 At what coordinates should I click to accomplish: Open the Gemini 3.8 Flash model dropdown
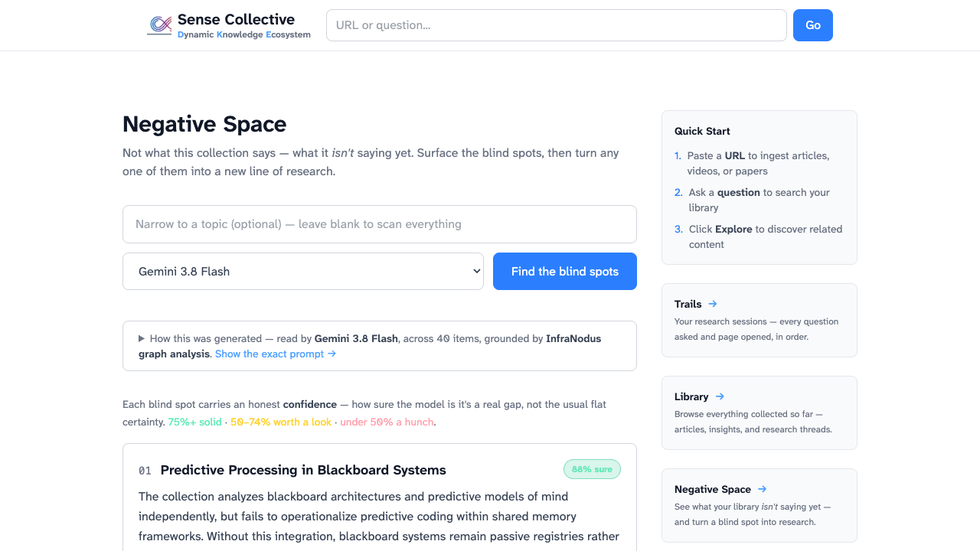303,272
